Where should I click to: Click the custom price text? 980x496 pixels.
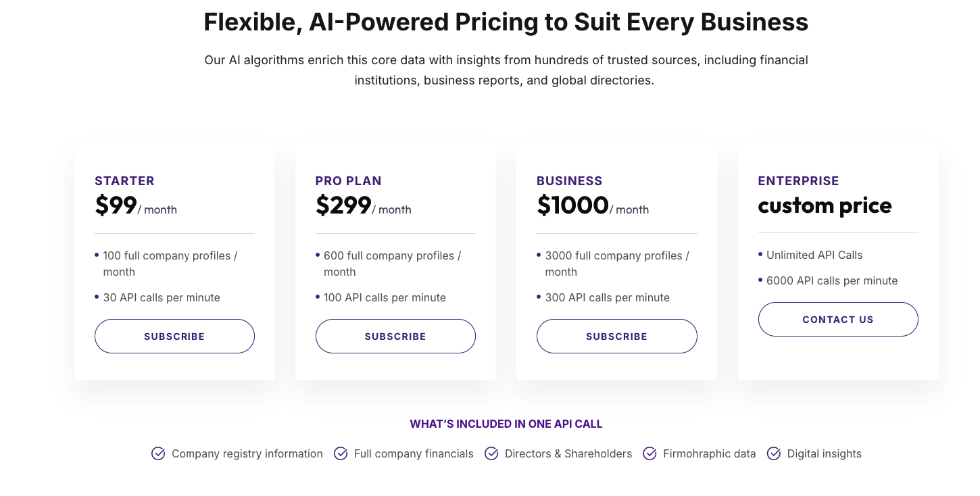tap(825, 205)
